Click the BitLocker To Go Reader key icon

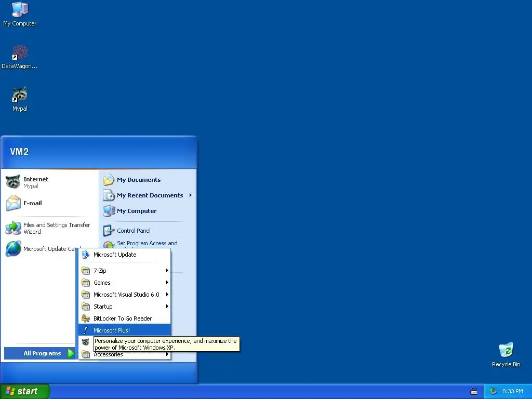(86, 318)
